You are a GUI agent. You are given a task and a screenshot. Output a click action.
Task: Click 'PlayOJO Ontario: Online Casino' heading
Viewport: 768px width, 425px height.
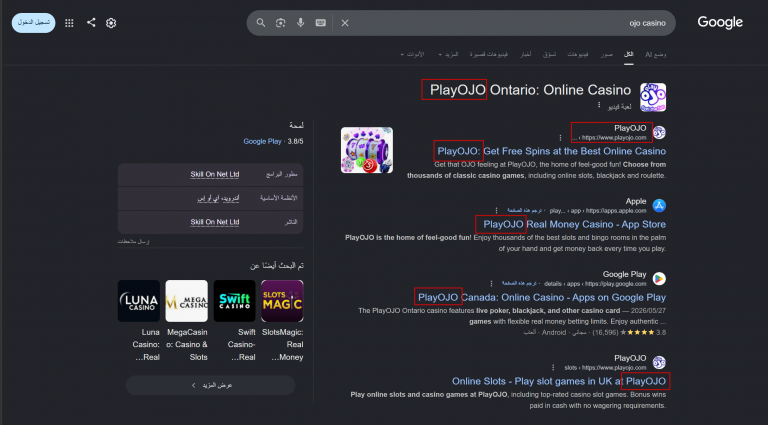click(530, 90)
